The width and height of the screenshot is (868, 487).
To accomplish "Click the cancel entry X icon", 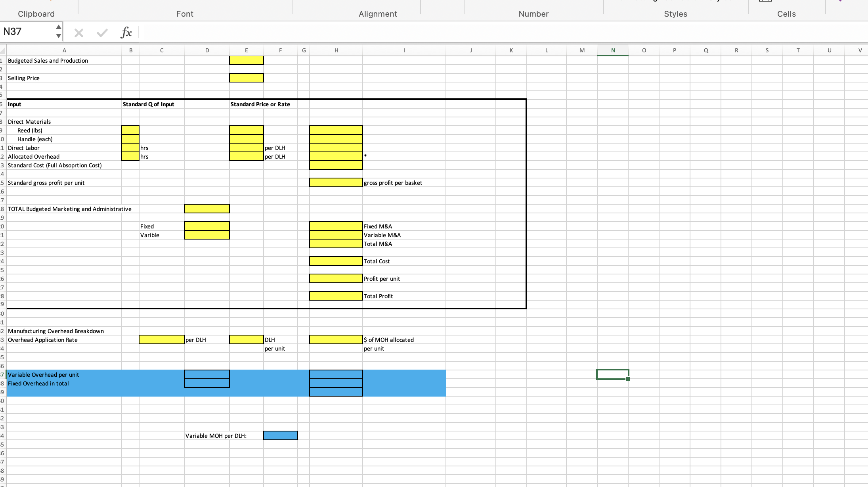I will tap(79, 33).
